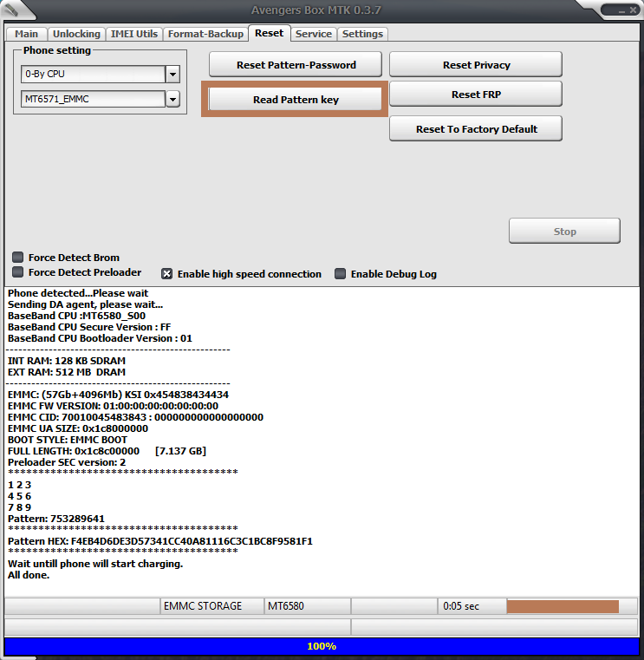Click the Pattern HEX log line
The width and height of the screenshot is (644, 660).
pos(160,541)
